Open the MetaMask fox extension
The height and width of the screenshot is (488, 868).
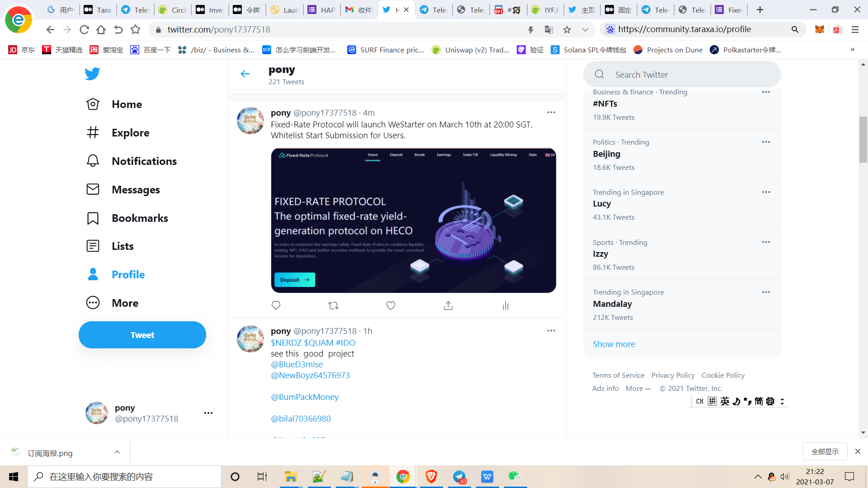(819, 29)
